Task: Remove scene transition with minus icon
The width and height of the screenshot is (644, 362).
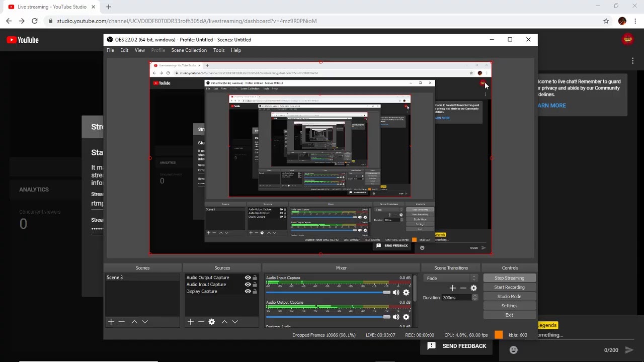Action: pos(463,288)
